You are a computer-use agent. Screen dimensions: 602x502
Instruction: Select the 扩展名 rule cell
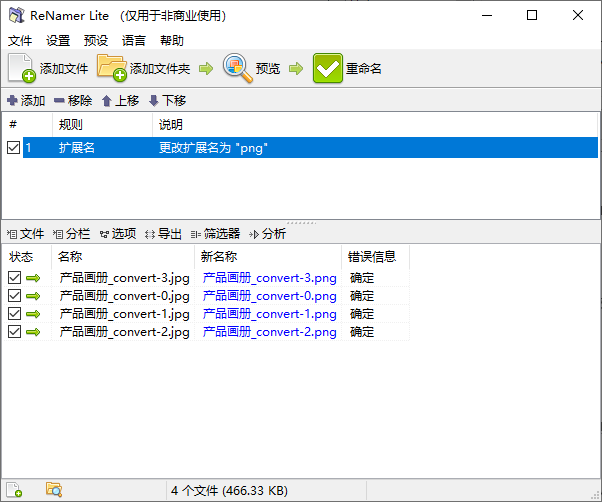tap(77, 148)
